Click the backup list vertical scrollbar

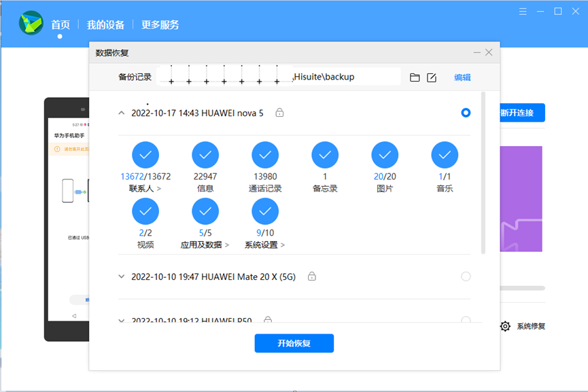tap(483, 173)
